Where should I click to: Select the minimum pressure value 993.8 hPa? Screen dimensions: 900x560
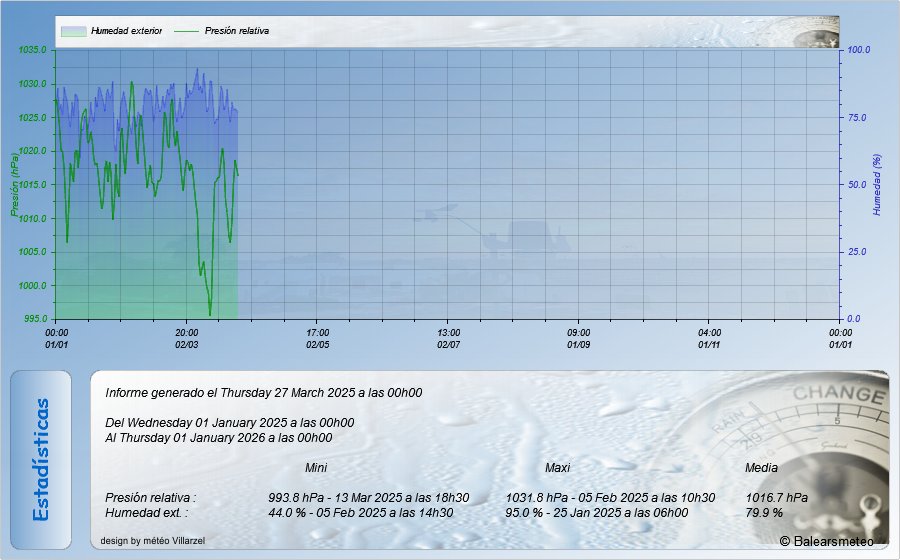coord(297,497)
